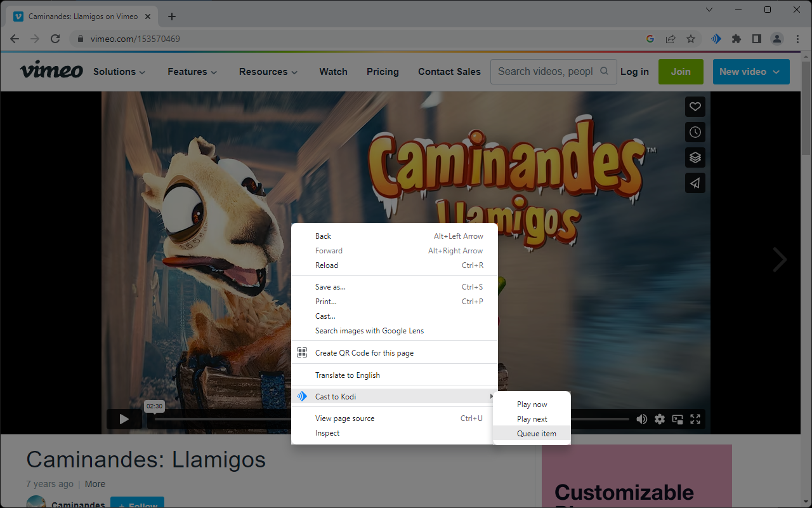812x508 pixels.
Task: Click the More link under title
Action: click(x=95, y=484)
